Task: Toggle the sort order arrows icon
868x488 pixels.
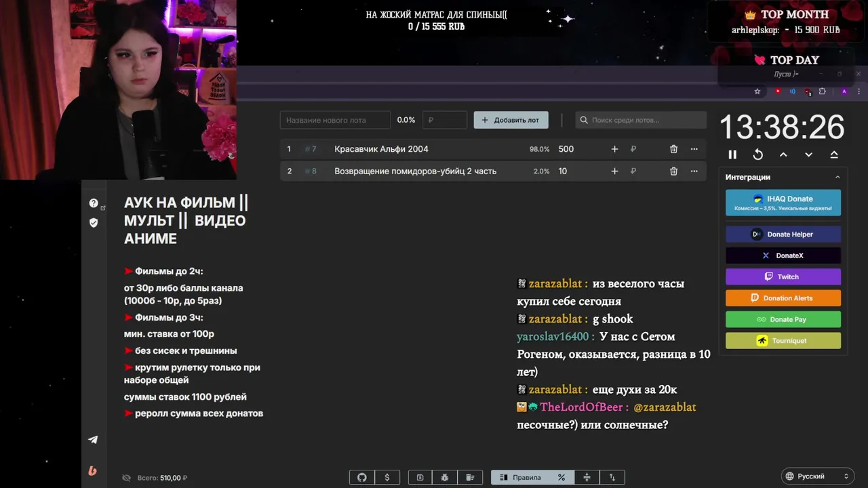Action: click(x=612, y=477)
